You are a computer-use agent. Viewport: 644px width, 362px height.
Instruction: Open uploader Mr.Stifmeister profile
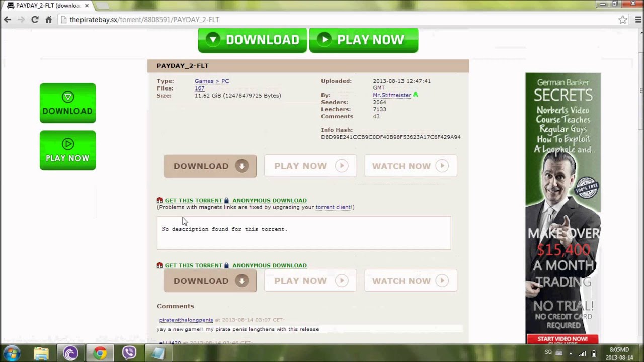[x=392, y=95]
